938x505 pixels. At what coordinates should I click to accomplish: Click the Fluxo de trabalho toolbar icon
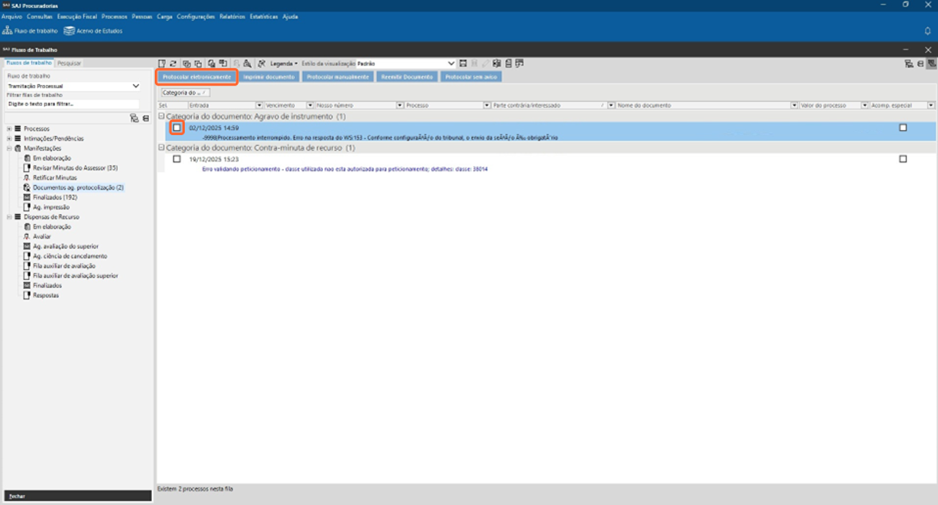point(8,31)
